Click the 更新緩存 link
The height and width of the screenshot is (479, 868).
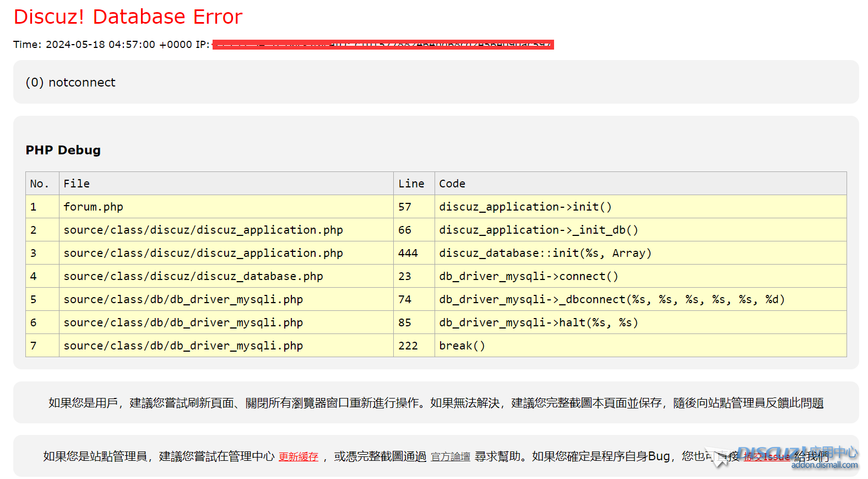(x=299, y=456)
